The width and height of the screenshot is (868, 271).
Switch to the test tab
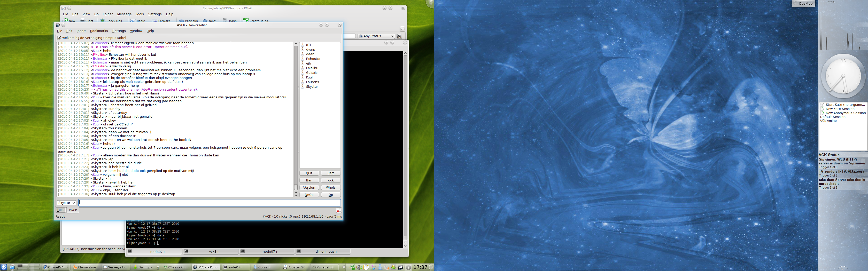tap(61, 210)
